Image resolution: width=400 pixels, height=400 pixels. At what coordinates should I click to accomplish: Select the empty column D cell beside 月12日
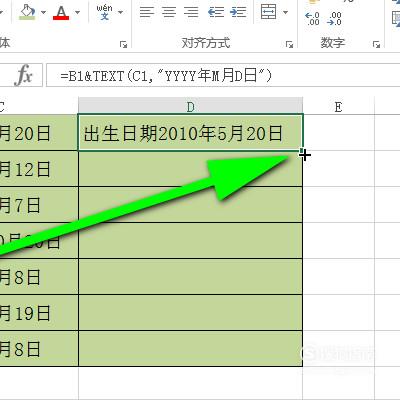191,169
